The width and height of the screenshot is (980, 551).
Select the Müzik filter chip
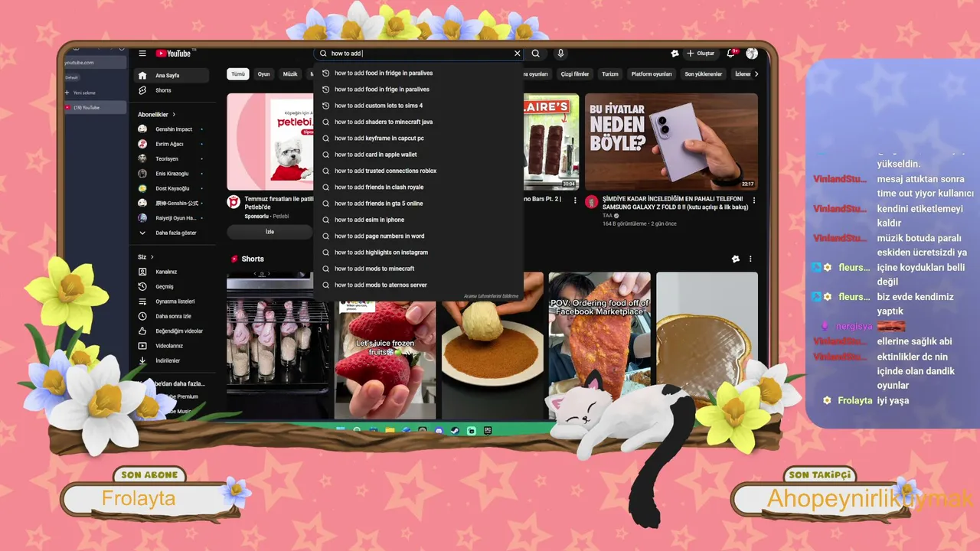point(290,74)
